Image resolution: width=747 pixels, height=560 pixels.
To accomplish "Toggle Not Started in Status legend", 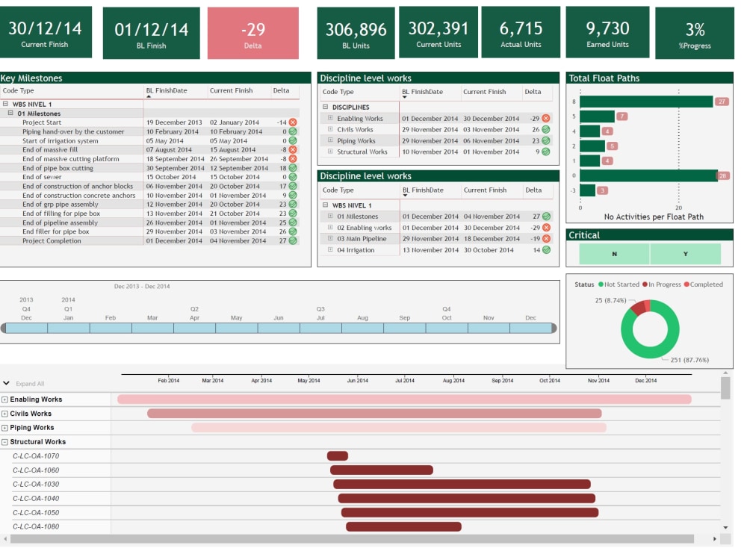I will [x=619, y=284].
